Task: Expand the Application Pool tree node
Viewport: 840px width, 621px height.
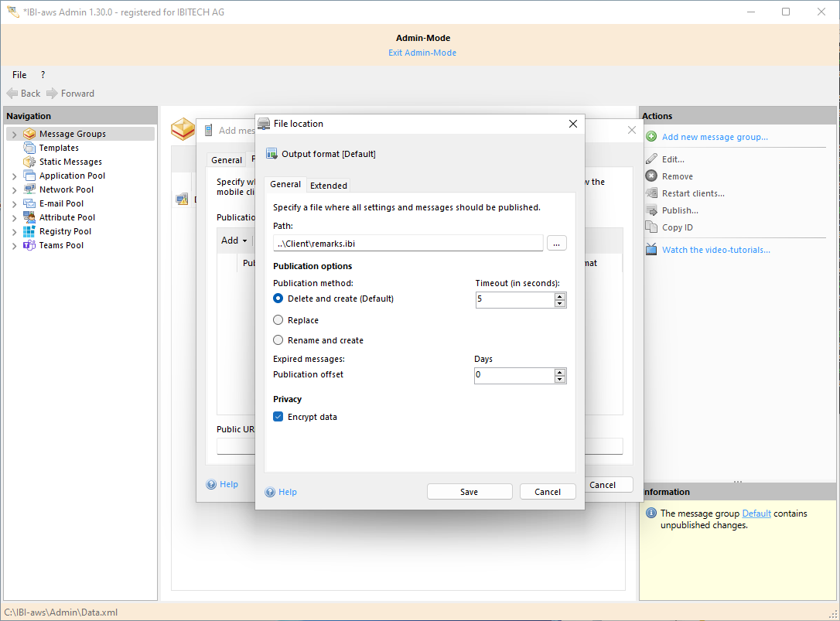Action: tap(14, 175)
